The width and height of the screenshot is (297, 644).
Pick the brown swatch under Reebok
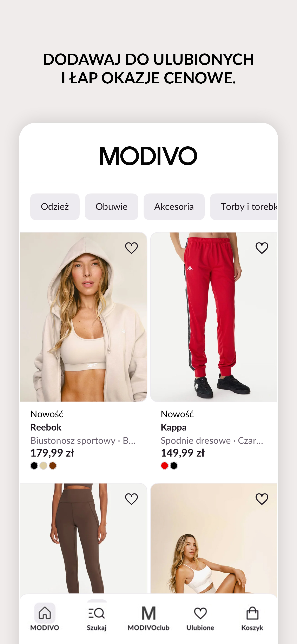[x=53, y=466]
